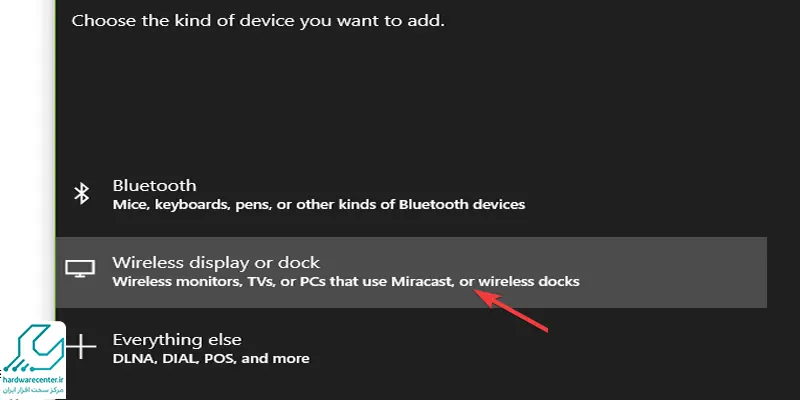Click the Bluetooth symbol icon
This screenshot has width=800, height=400.
point(83,194)
